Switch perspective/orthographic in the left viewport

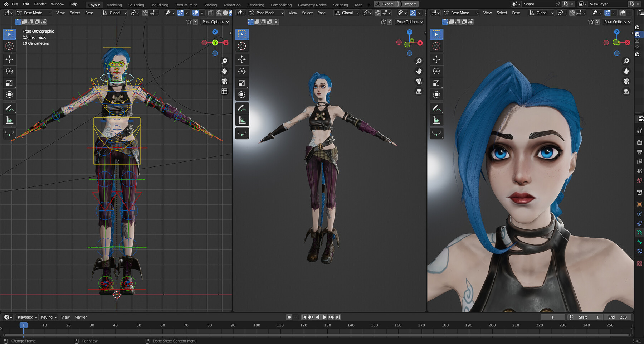(x=225, y=91)
